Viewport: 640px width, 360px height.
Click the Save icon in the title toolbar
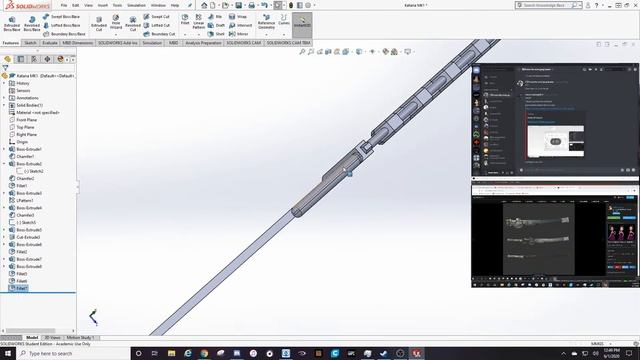coord(239,5)
